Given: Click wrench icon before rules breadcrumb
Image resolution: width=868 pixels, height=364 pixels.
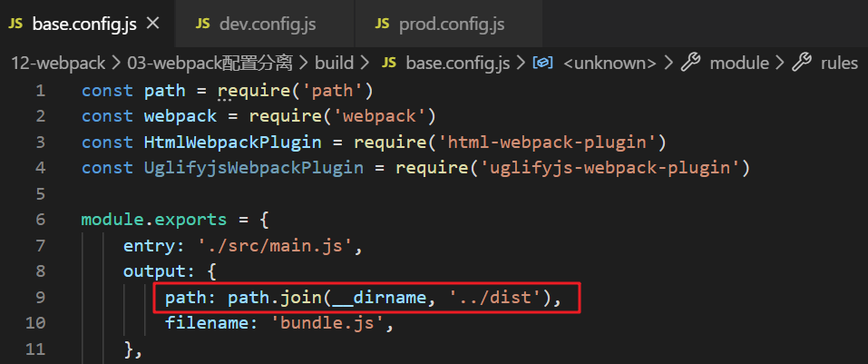Looking at the screenshot, I should click(x=802, y=63).
